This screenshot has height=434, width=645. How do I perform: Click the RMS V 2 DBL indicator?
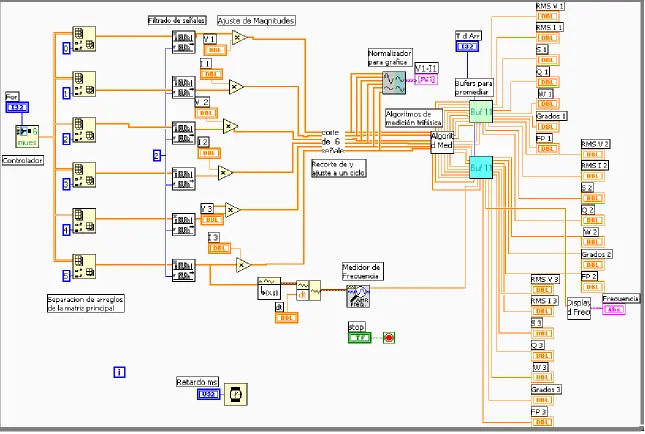click(593, 154)
